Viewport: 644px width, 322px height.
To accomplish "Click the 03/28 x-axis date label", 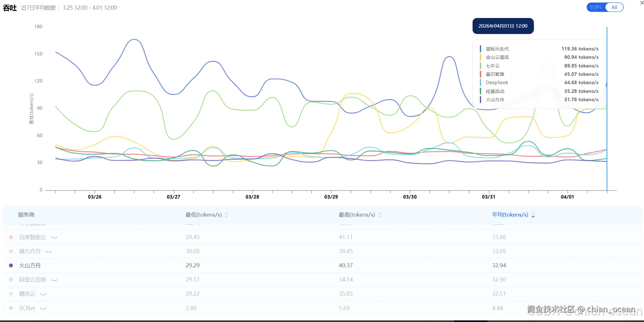I will [252, 197].
